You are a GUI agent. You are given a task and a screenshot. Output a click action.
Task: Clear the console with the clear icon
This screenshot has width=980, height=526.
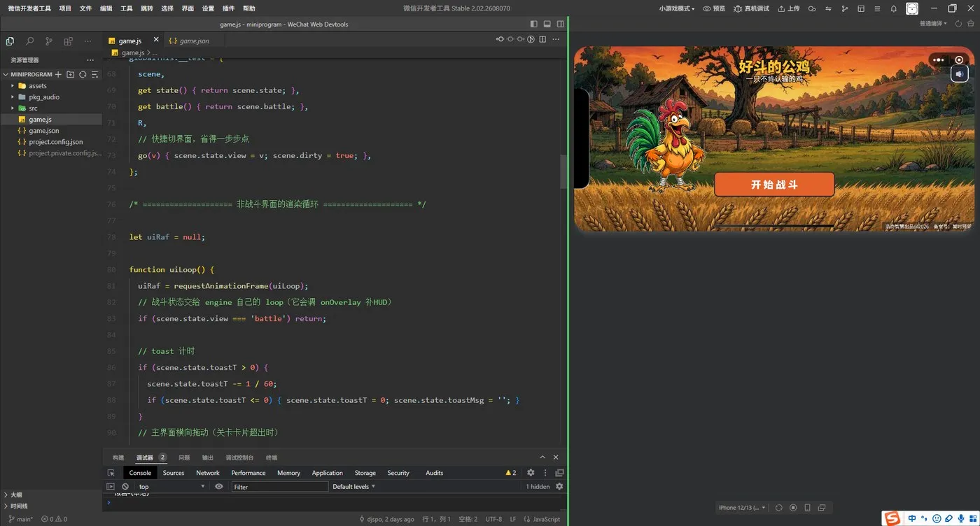pyautogui.click(x=125, y=486)
